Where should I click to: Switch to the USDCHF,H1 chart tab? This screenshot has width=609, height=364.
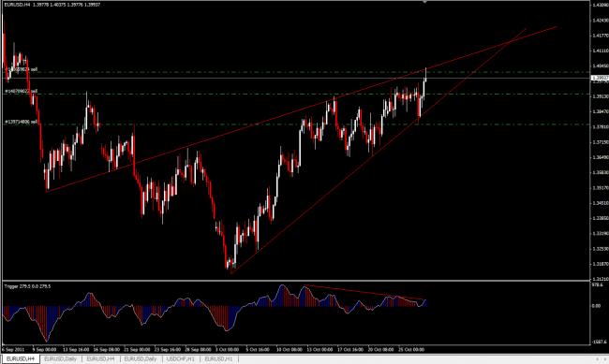(181, 359)
